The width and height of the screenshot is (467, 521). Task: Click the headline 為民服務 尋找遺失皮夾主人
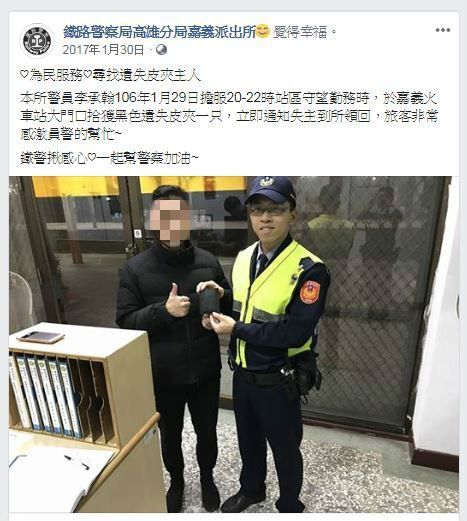coord(110,75)
